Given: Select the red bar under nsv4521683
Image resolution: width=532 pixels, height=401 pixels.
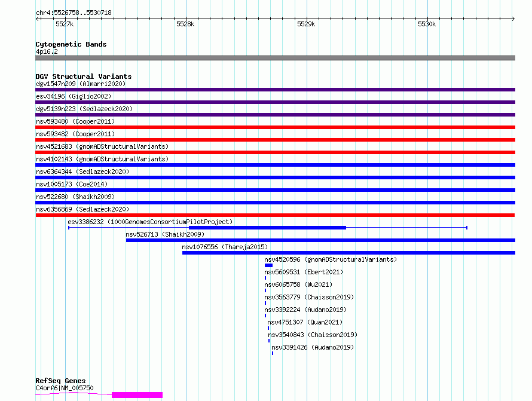Looking at the screenshot, I should pyautogui.click(x=275, y=152).
